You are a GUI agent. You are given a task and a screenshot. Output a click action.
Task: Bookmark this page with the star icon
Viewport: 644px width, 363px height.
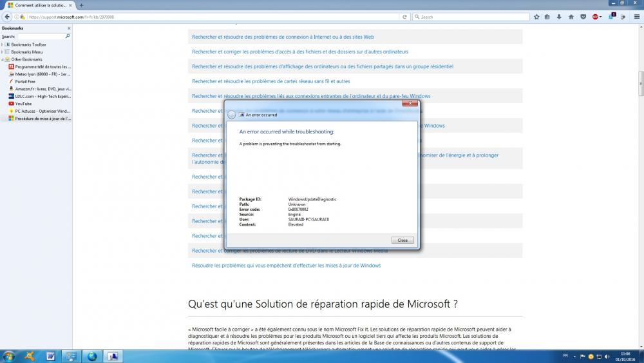(536, 17)
